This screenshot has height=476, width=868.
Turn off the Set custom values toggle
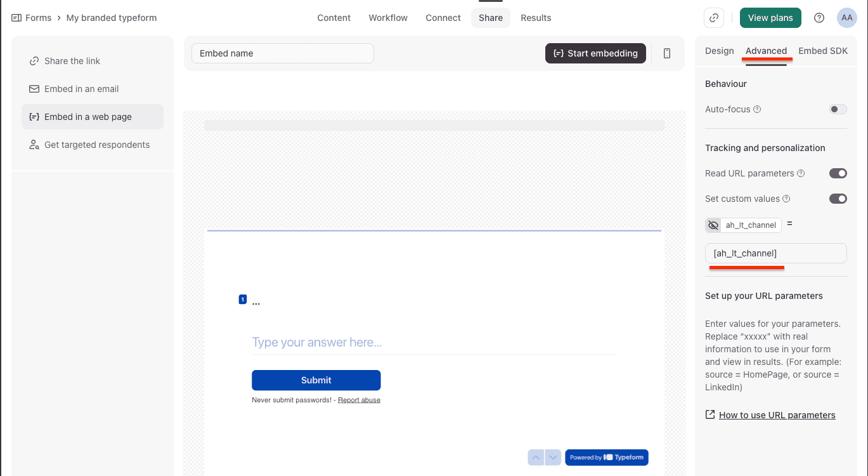pos(838,198)
